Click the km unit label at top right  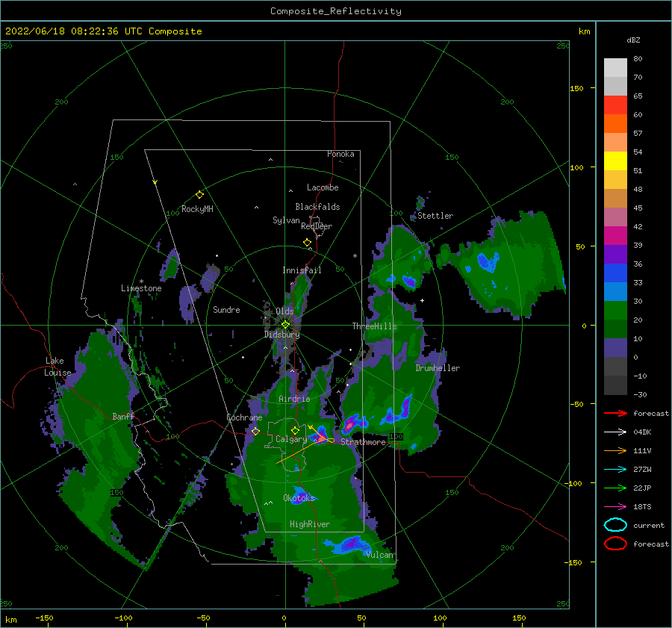pos(584,31)
